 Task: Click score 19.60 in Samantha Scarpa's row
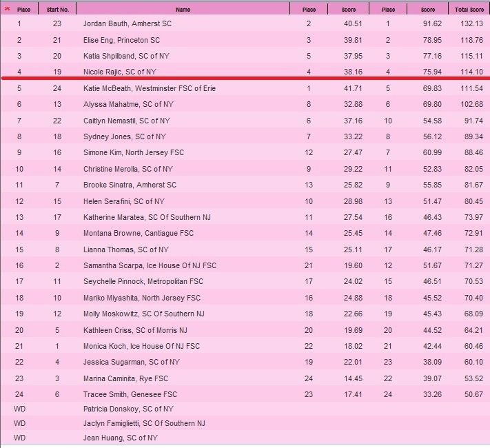tap(353, 266)
